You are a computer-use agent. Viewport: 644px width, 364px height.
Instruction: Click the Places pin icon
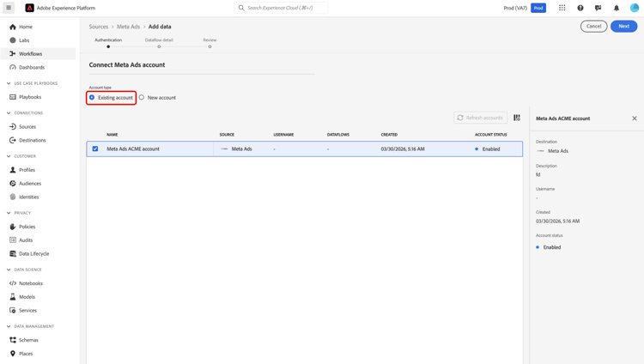pyautogui.click(x=13, y=354)
